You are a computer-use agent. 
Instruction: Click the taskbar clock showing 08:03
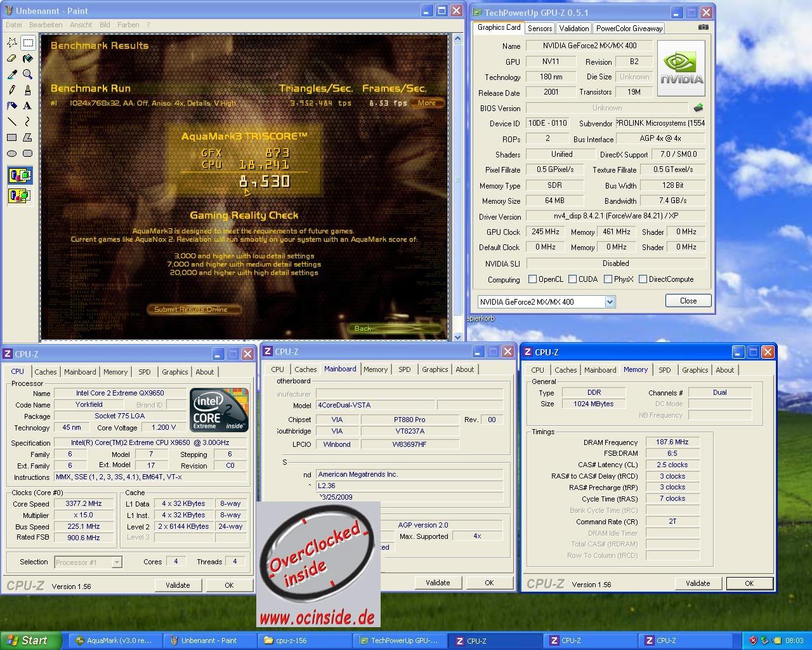click(794, 640)
